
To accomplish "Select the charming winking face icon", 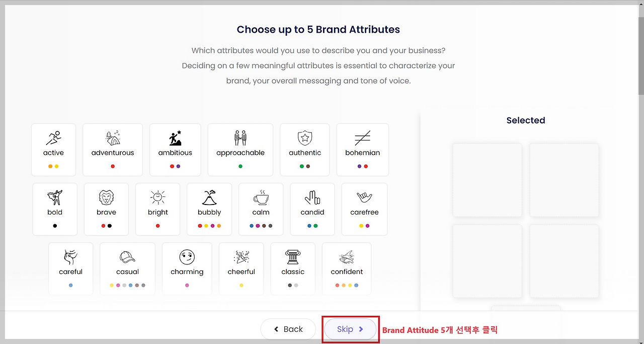I will (187, 257).
